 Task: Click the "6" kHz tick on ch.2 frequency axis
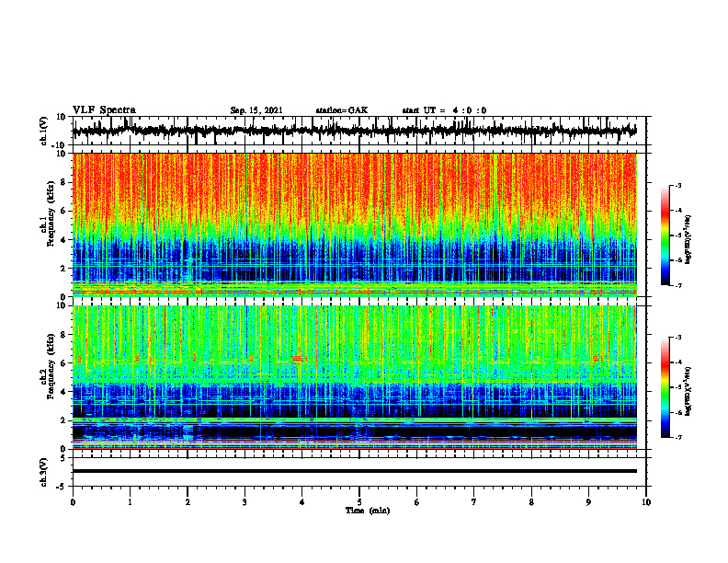(63, 363)
